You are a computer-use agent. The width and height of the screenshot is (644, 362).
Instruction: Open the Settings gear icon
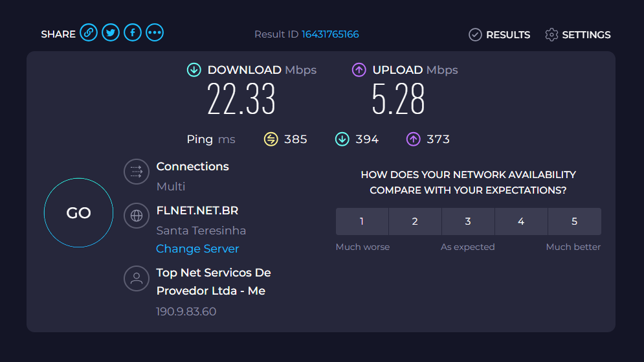551,35
